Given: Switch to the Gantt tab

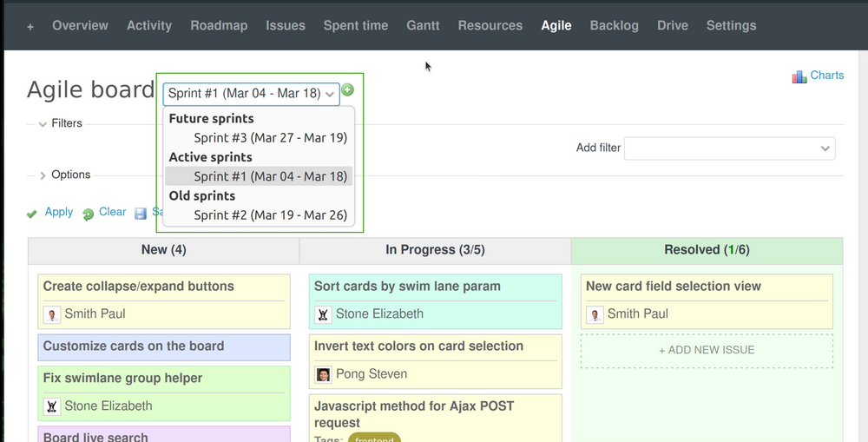Looking at the screenshot, I should coord(422,26).
